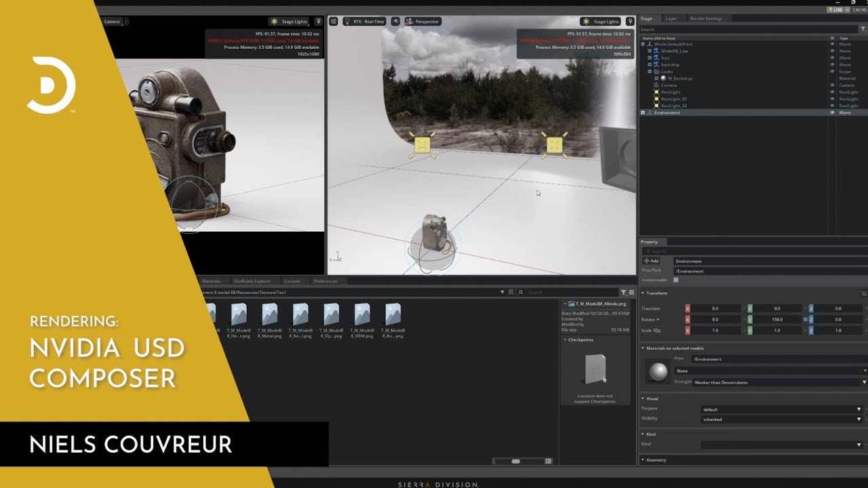Adjust the thumbnail size slider in content browser
This screenshot has height=488, width=868.
coord(516,461)
